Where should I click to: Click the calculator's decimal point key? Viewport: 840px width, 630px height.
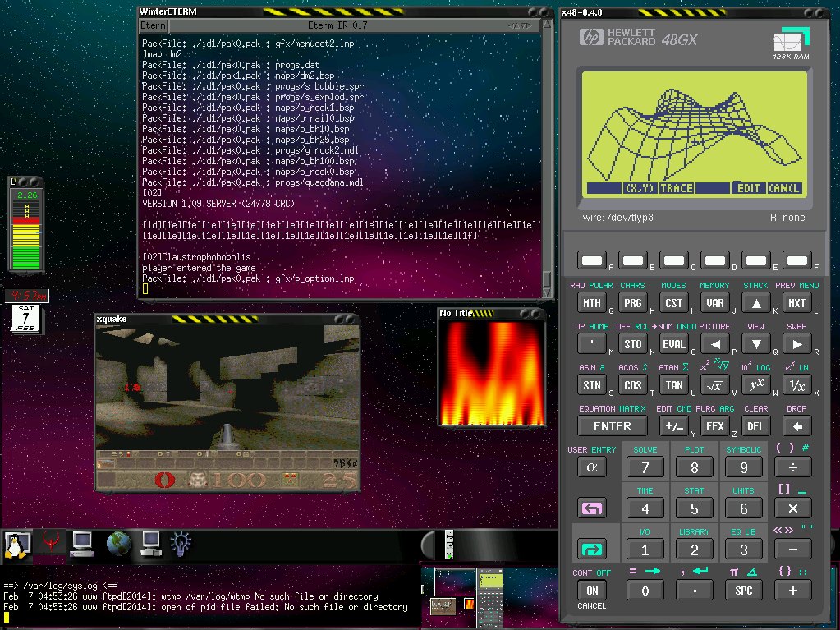(695, 591)
